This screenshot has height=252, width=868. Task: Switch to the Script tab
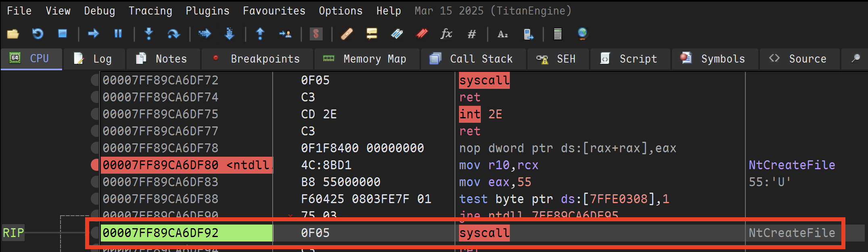click(630, 59)
